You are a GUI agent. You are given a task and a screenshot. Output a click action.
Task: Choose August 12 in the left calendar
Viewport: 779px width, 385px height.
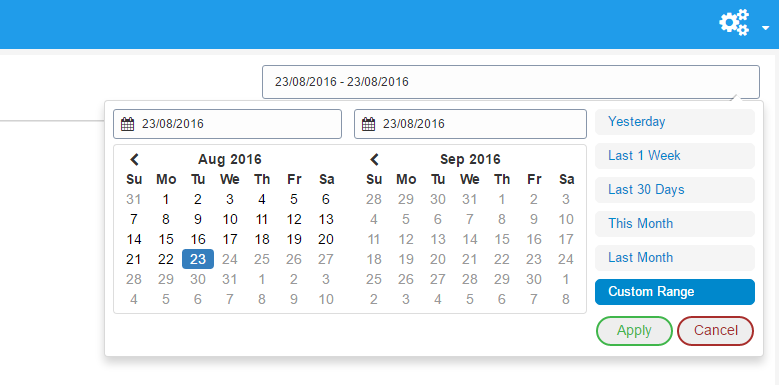[294, 220]
